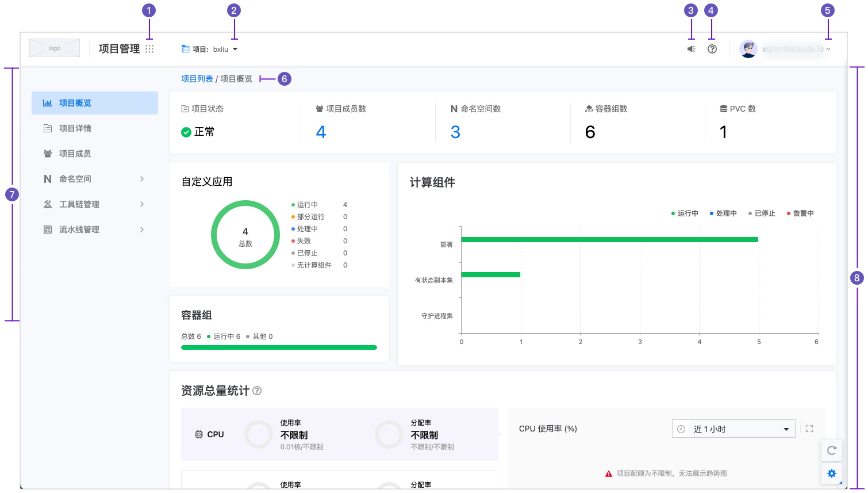The image size is (868, 493).
Task: Select 项目成员 in the sidebar
Action: (x=75, y=154)
